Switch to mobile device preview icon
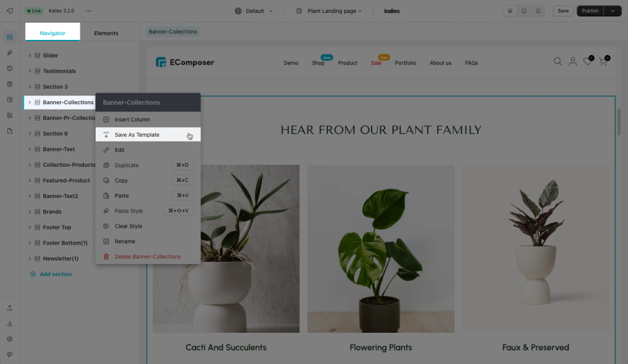The height and width of the screenshot is (364, 628). [x=538, y=11]
